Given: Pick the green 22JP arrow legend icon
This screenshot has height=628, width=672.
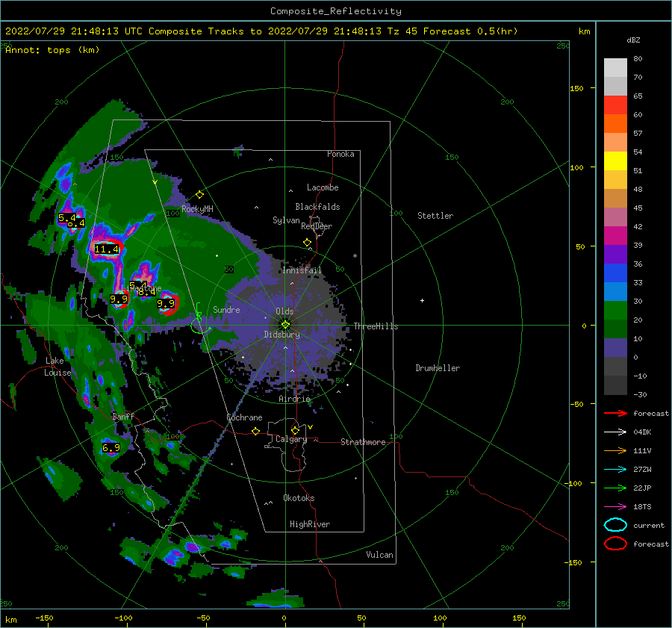Looking at the screenshot, I should pyautogui.click(x=615, y=488).
